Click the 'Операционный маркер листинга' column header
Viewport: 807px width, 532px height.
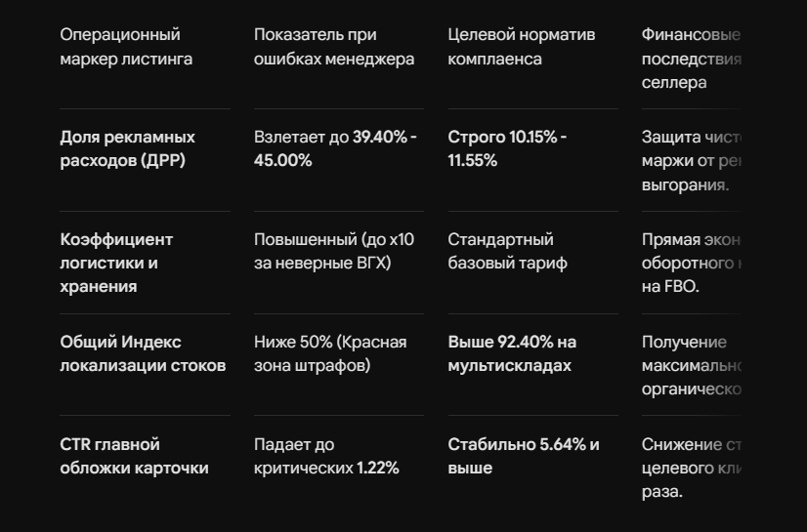tap(126, 47)
